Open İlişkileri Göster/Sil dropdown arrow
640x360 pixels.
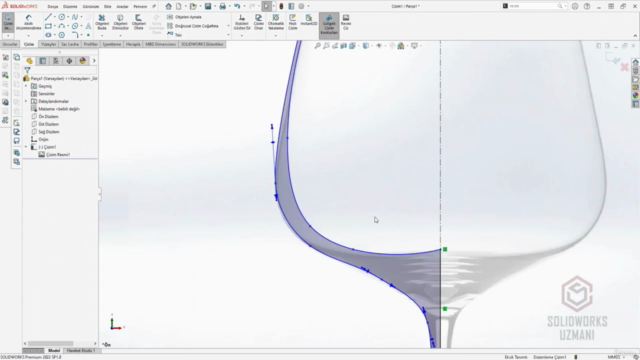(242, 36)
